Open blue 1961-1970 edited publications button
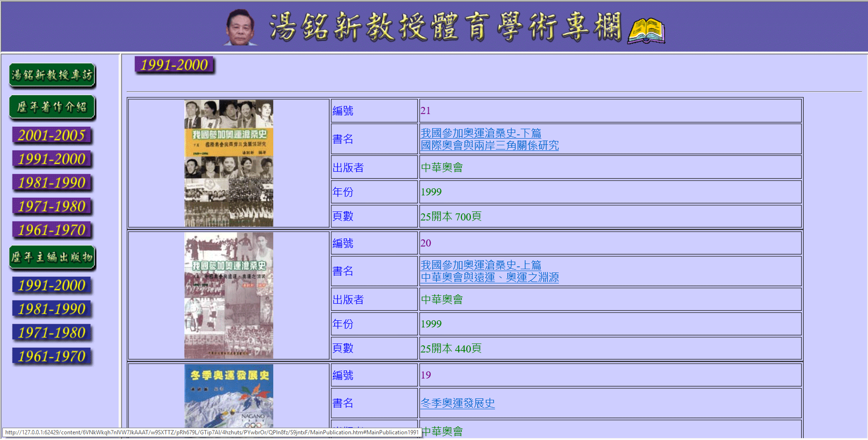Screen dimensions: 868x440 pyautogui.click(x=52, y=357)
